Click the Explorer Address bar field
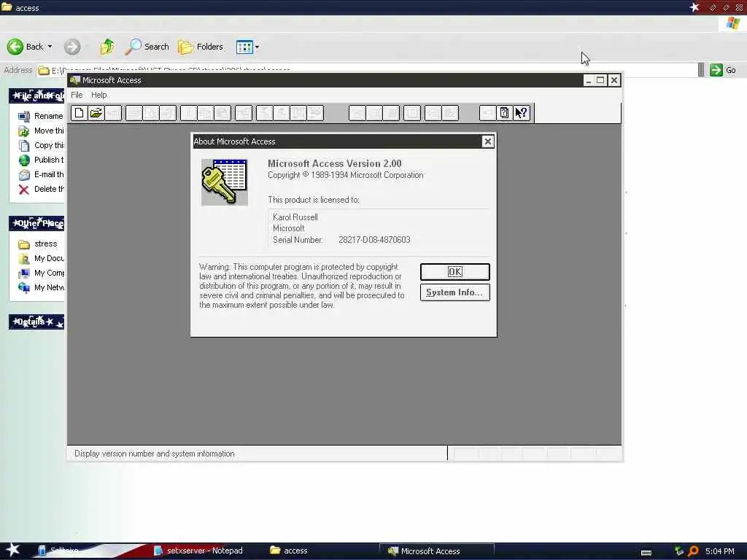 [x=367, y=70]
